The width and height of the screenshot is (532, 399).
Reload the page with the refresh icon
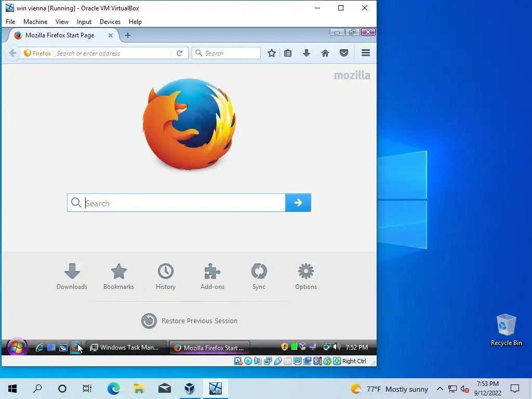(179, 53)
